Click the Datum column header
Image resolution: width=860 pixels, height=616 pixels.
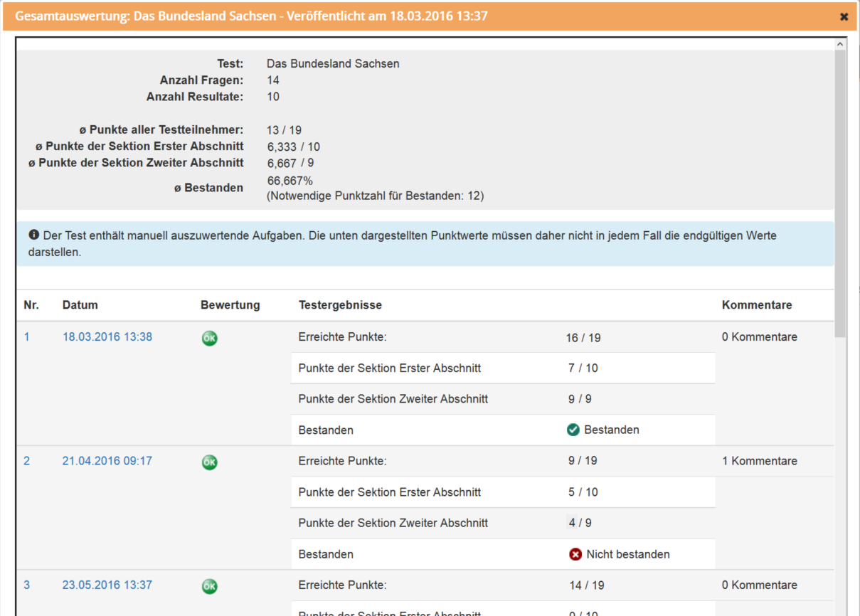pyautogui.click(x=80, y=305)
